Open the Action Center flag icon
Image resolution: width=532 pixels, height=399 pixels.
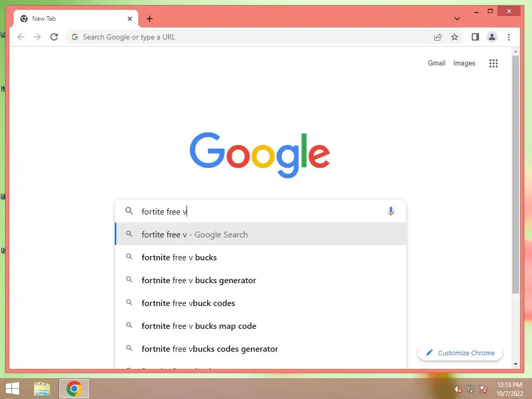(x=483, y=389)
